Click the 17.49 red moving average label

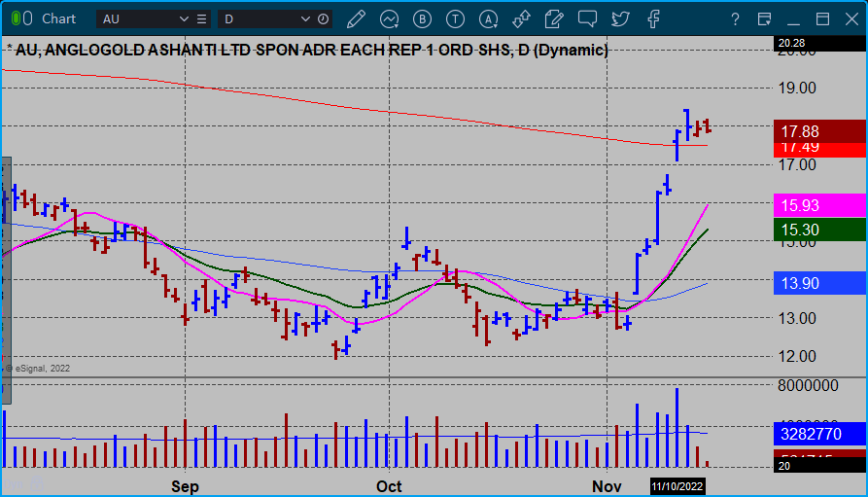(x=819, y=149)
